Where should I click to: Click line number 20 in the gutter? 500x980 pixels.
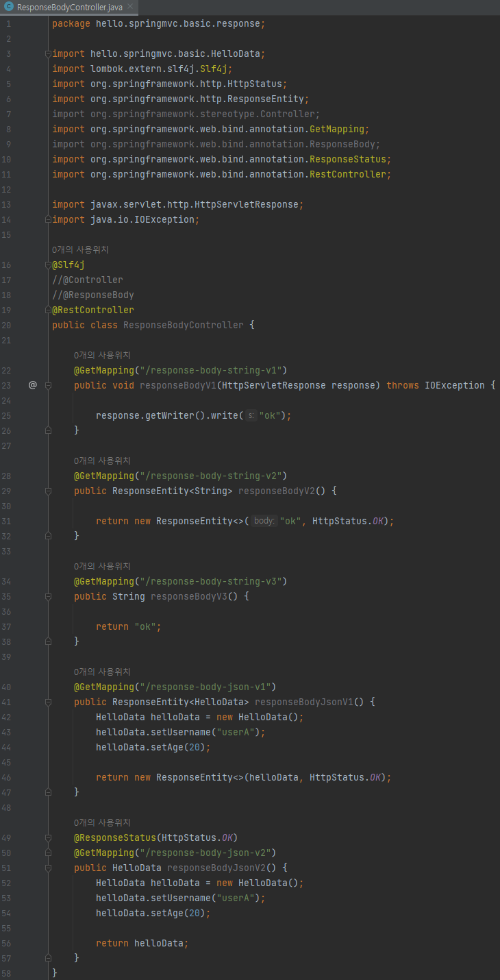click(x=7, y=325)
